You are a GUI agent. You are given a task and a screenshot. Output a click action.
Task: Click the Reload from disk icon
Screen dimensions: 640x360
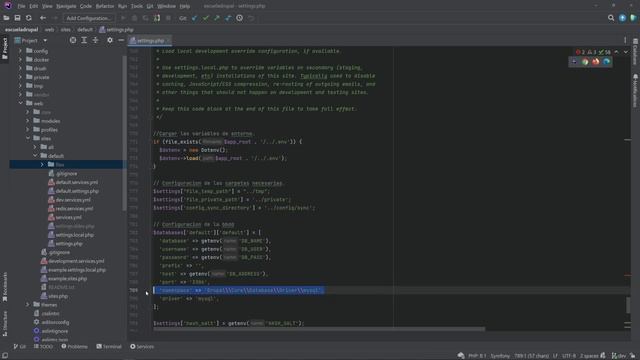[x=29, y=18]
